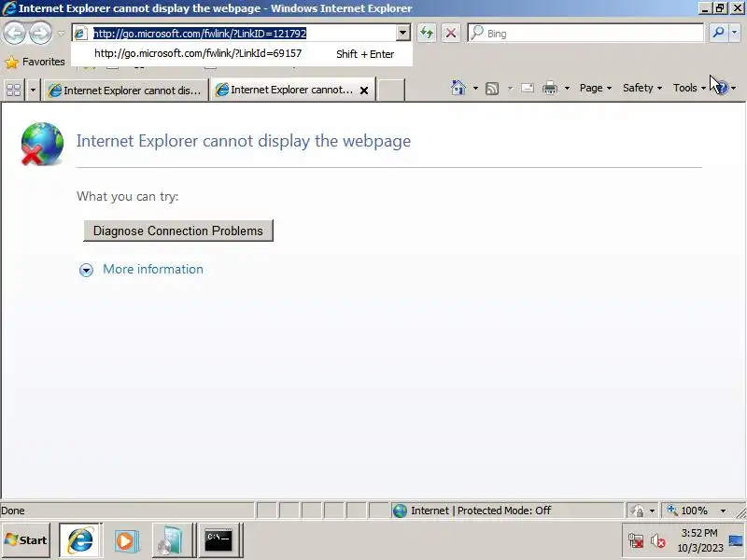
Task: Open the Windows Start menu
Action: point(26,540)
